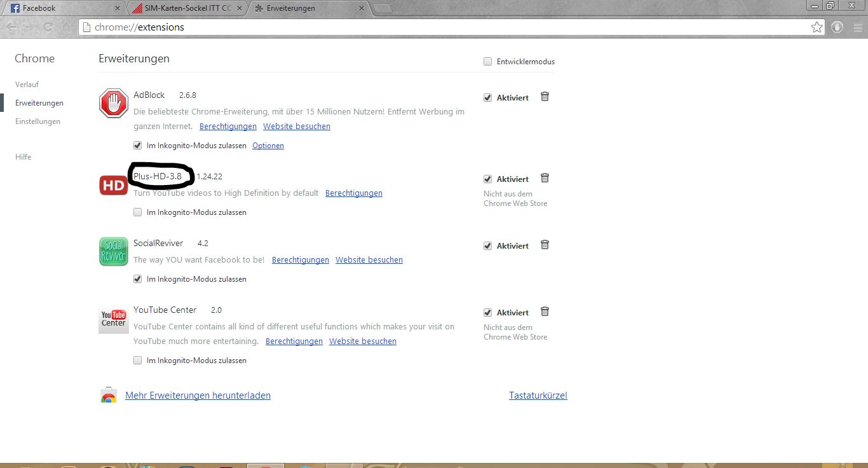This screenshot has height=468, width=868.
Task: Reload the page with the refresh icon
Action: (x=48, y=27)
